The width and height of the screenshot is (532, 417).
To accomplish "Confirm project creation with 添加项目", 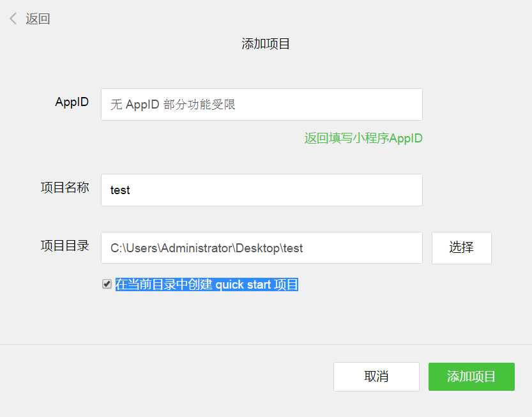I will (471, 377).
